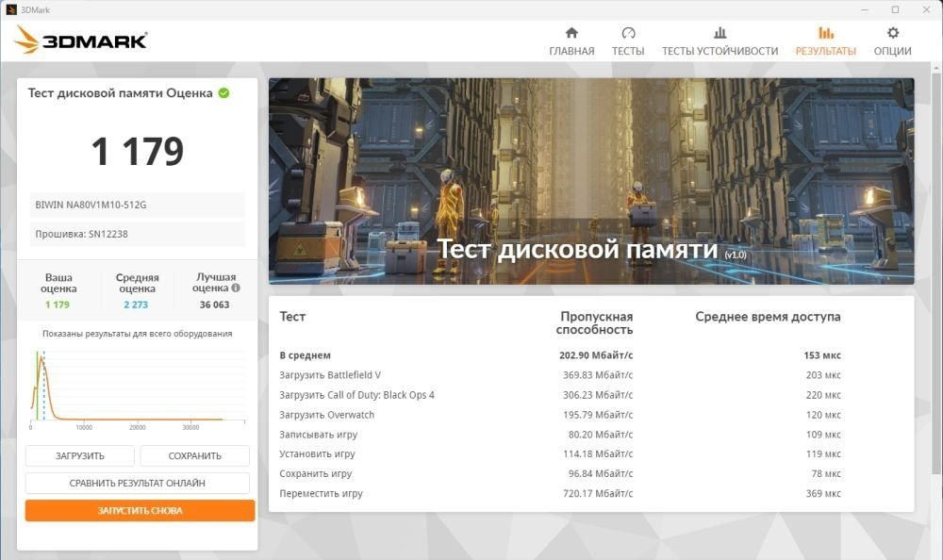Click the 153 мкс average access time
Screen dimensions: 943x560
click(822, 355)
